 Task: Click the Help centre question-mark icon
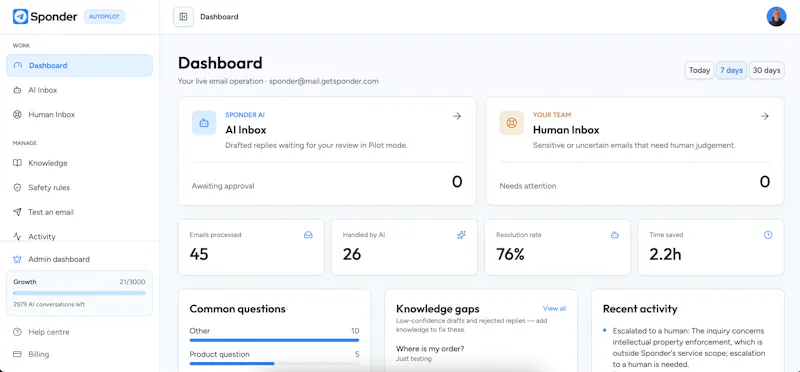pos(18,332)
